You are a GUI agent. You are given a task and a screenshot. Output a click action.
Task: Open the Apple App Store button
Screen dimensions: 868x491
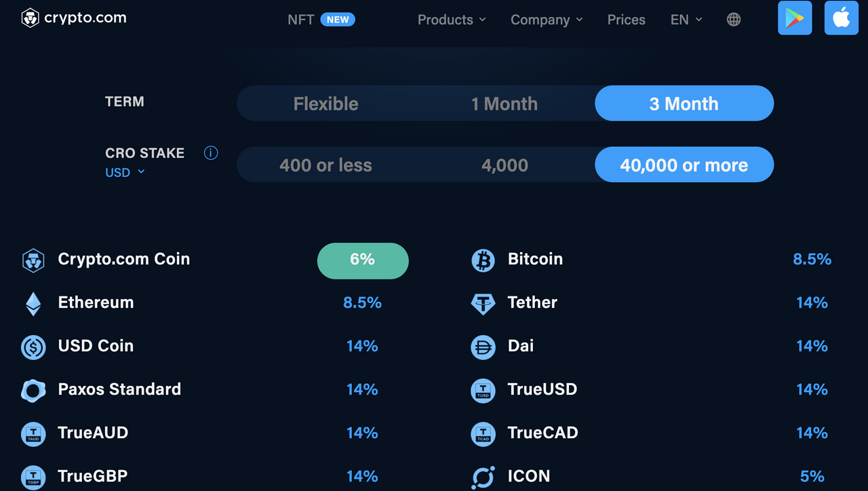click(x=841, y=18)
